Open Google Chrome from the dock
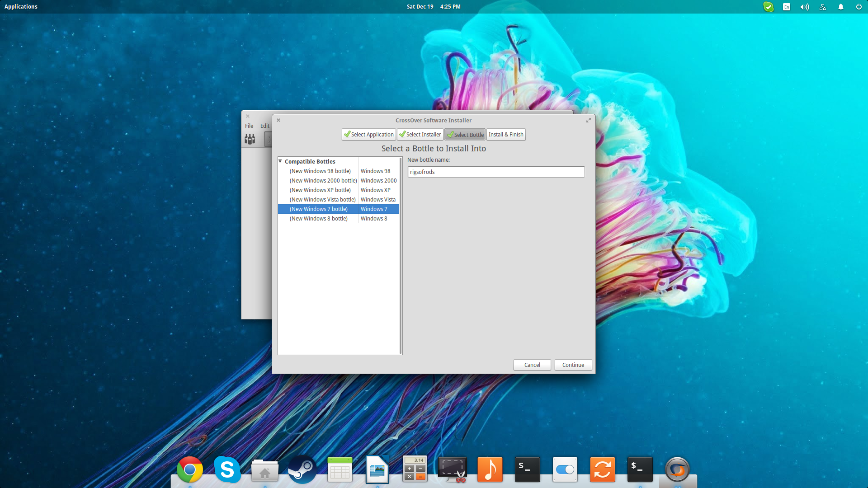 (x=190, y=470)
